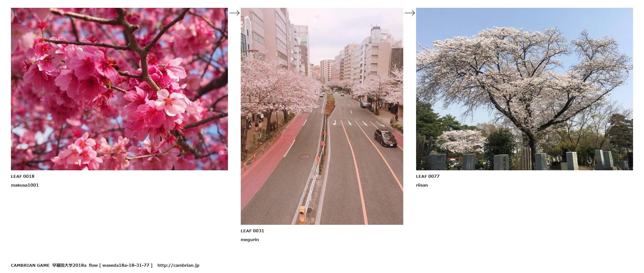Click the white rooftop sign on the street photo building

pos(376,28)
